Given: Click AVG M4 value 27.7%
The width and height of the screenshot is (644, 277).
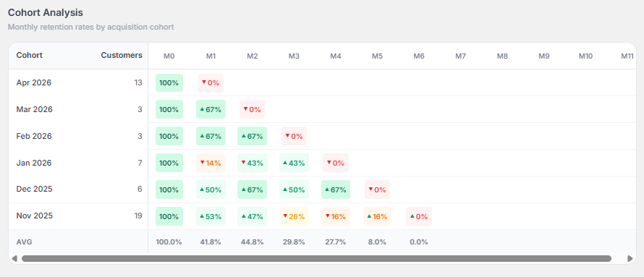Looking at the screenshot, I should point(336,242).
